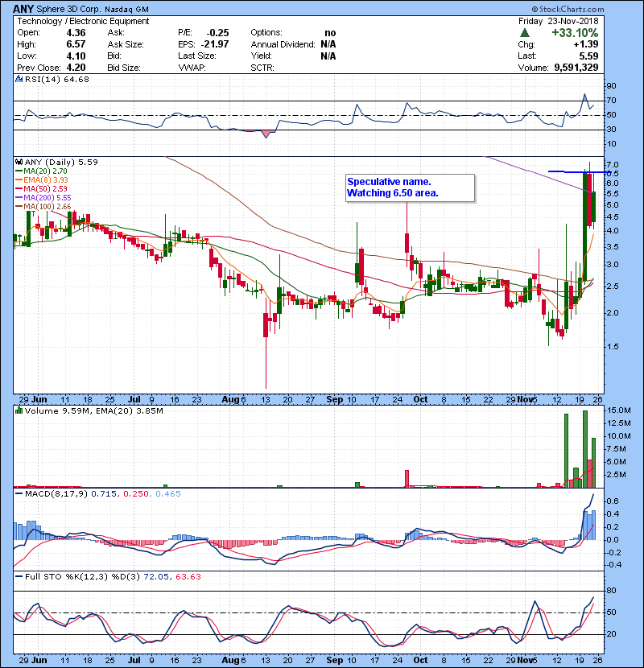
Task: Click the Last Size label
Action: pyautogui.click(x=197, y=56)
